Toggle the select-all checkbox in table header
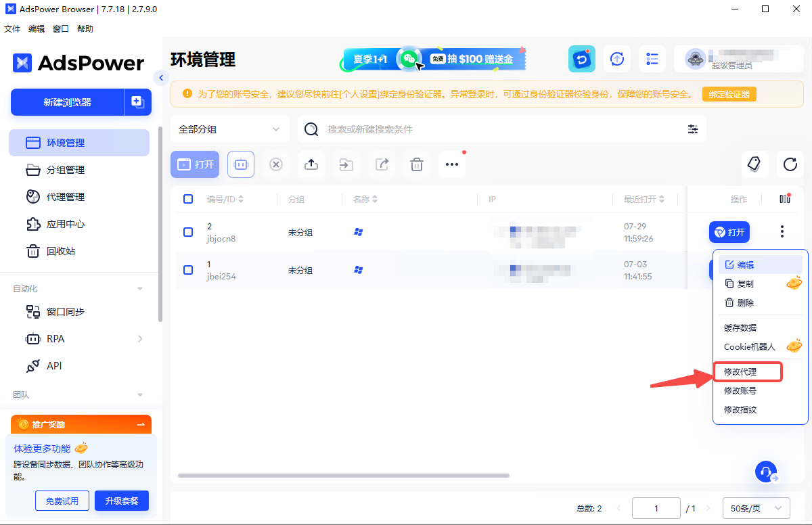 [189, 199]
